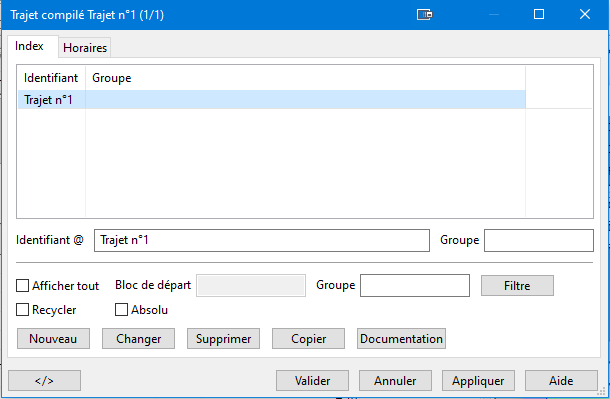Click the Groupe filter input field

pyautogui.click(x=415, y=285)
